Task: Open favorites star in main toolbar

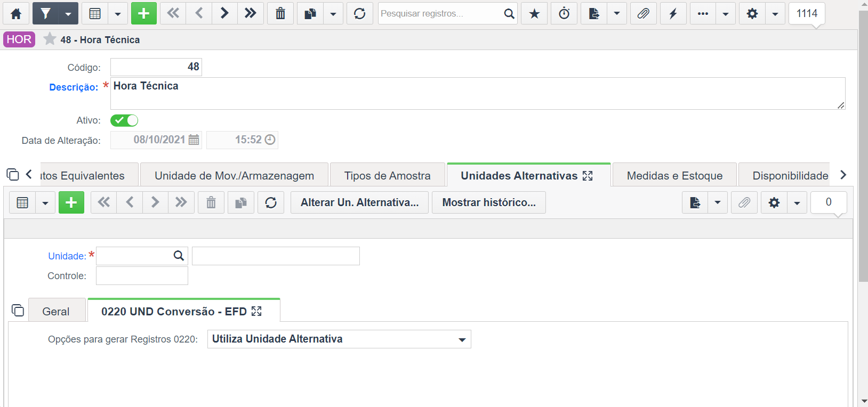Action: pos(534,13)
